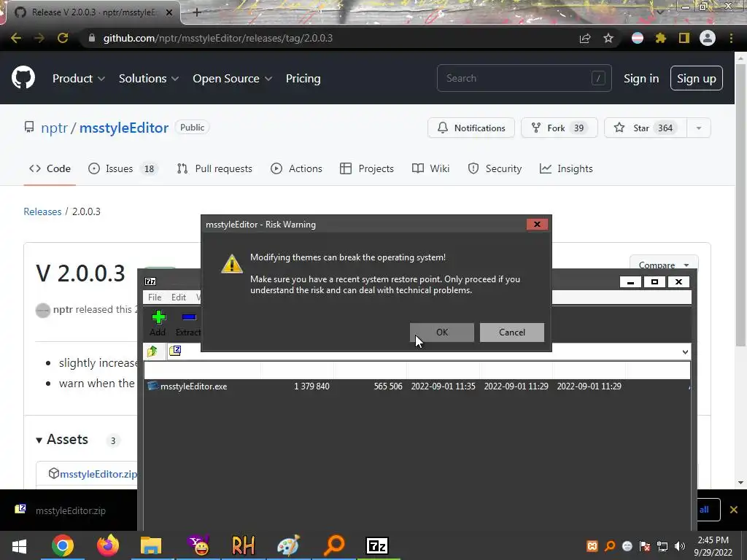The image size is (747, 560).
Task: Switch to the Pull requests tab
Action: coord(214,168)
